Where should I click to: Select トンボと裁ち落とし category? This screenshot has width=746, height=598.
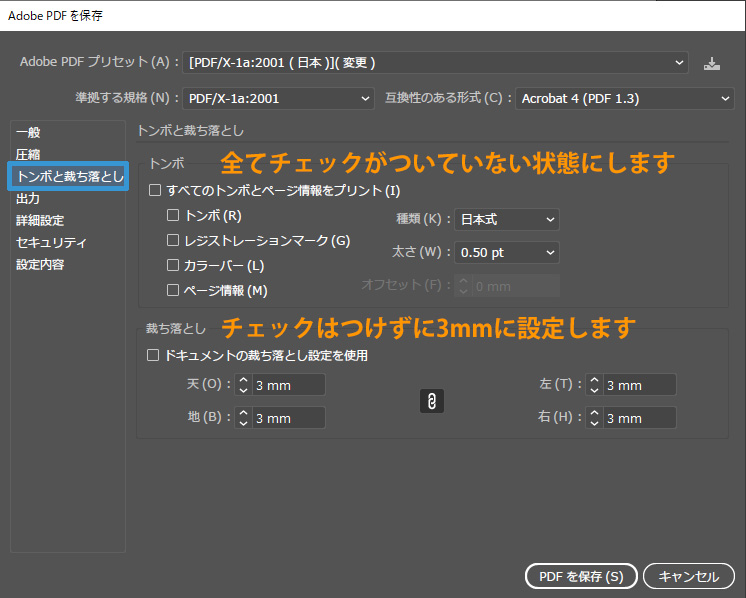[x=68, y=176]
